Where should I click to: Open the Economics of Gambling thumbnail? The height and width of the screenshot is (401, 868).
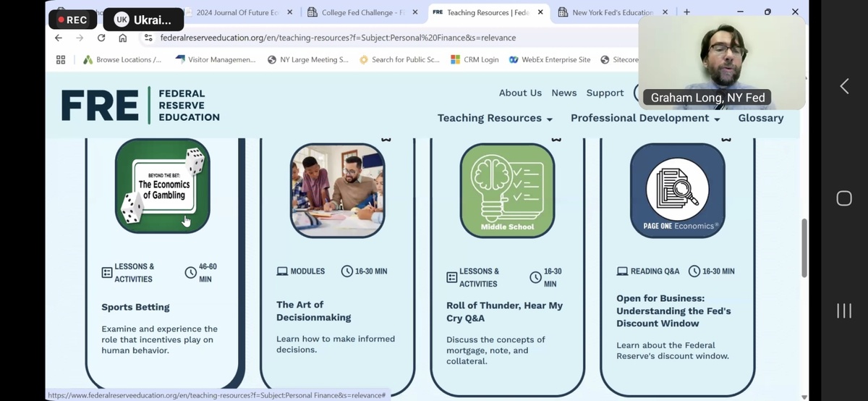tap(163, 186)
